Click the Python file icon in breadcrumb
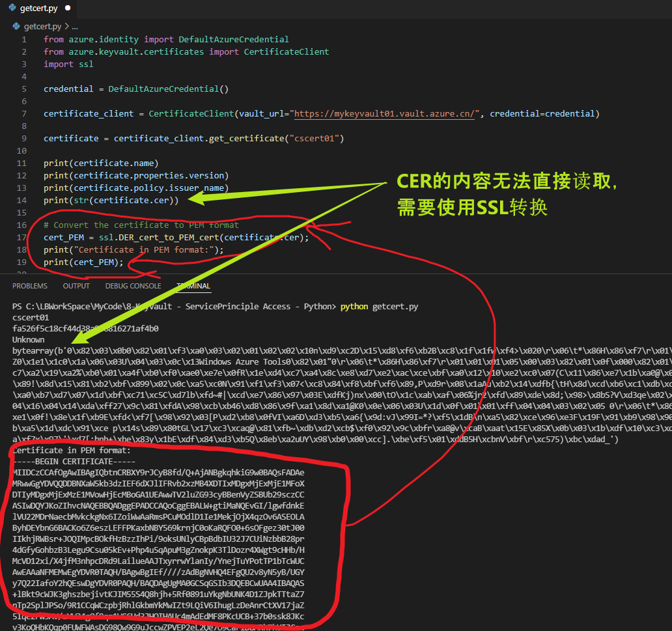Screen dimensions: 672x631 16,27
